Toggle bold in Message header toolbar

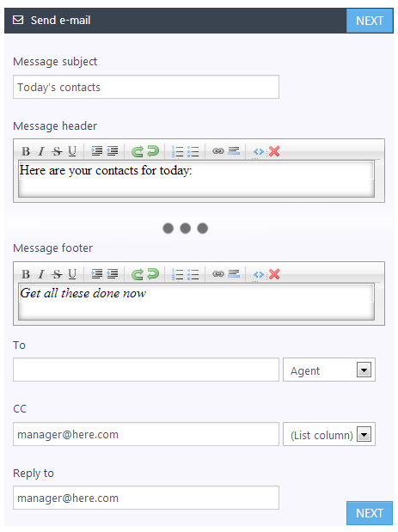26,151
